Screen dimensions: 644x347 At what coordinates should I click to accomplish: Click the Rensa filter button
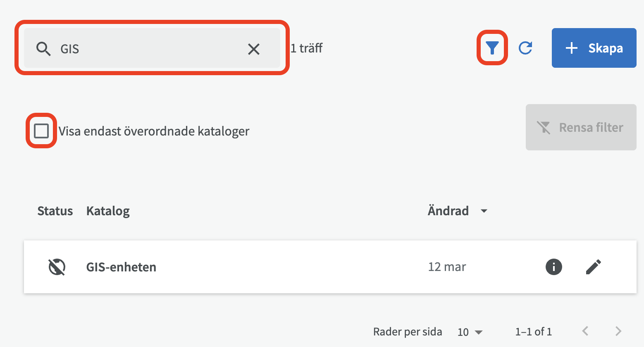[581, 127]
